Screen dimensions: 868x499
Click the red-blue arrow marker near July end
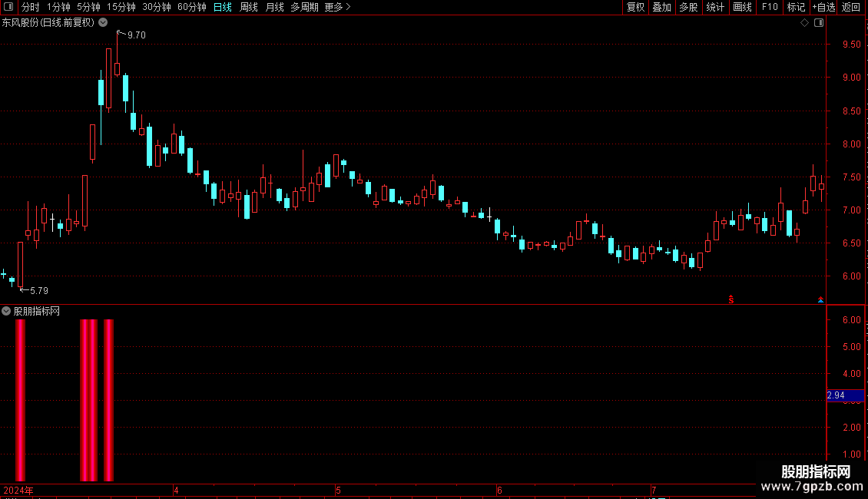820,300
